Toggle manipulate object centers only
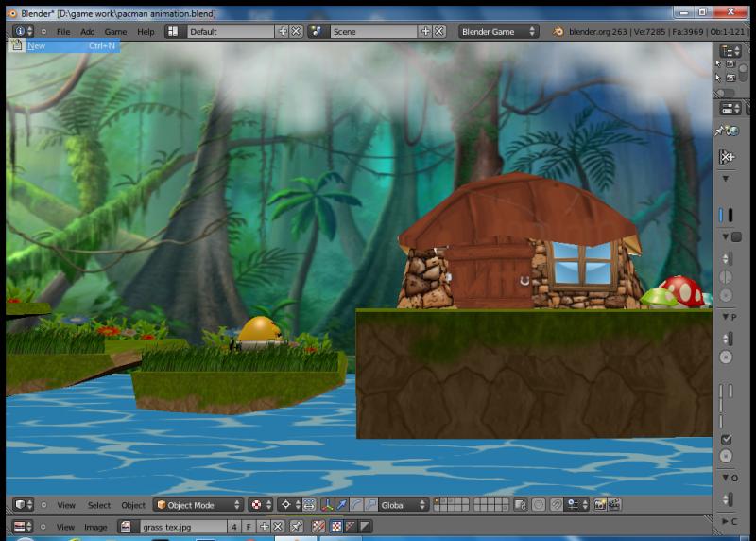 pyautogui.click(x=309, y=505)
